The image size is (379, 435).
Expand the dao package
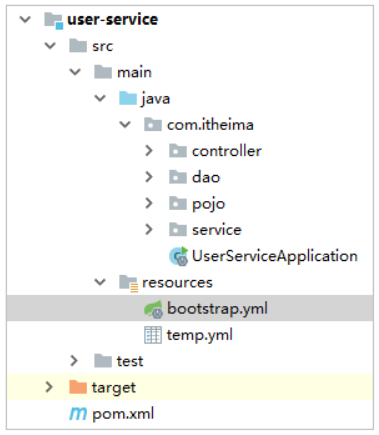[149, 177]
